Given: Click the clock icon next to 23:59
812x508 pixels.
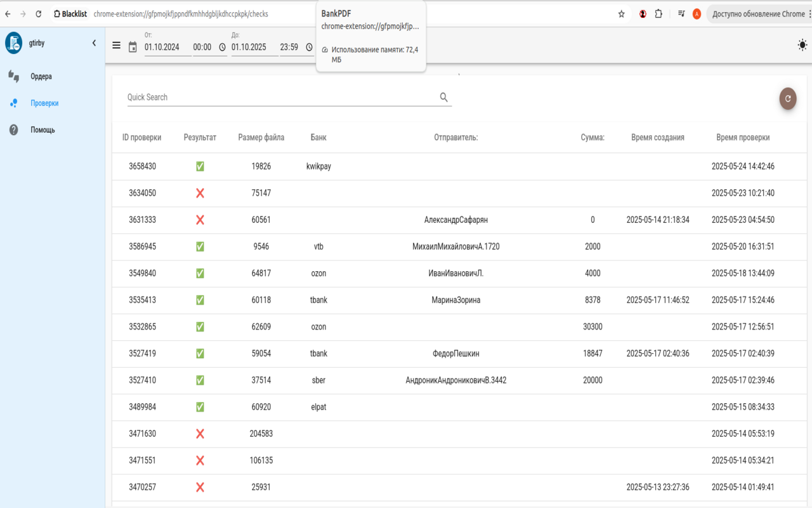Looking at the screenshot, I should point(309,46).
